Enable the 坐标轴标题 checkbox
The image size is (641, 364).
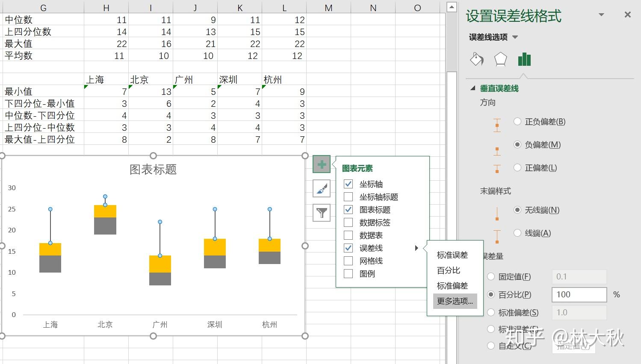[x=348, y=197]
